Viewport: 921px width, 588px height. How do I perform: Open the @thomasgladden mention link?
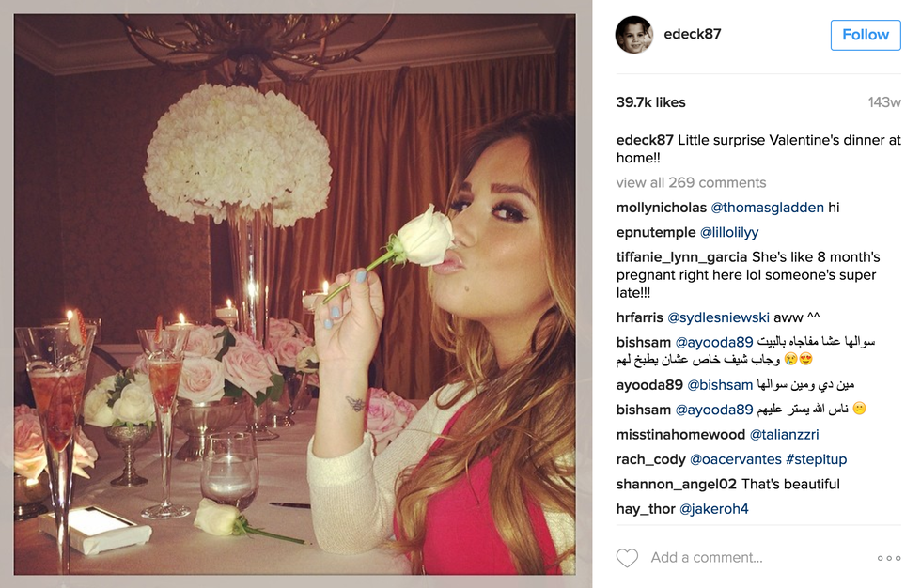click(767, 208)
